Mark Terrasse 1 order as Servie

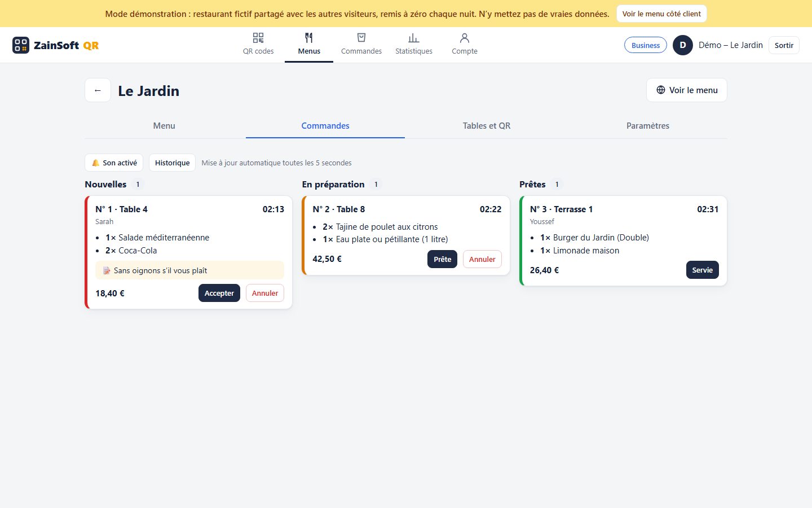(703, 270)
